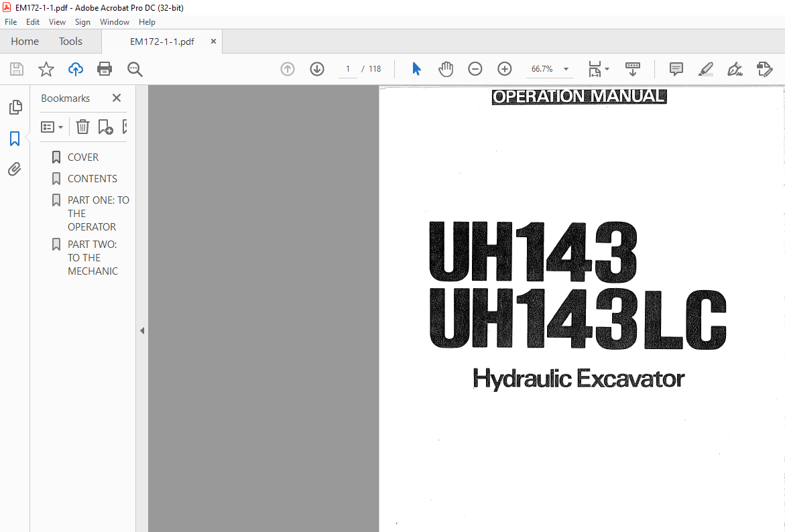Choose the Selection arrow tool
This screenshot has width=785, height=532.
pos(416,69)
